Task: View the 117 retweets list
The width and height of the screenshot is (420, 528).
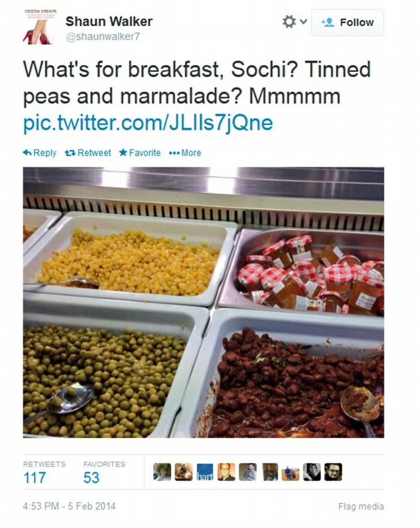Action: [35, 477]
